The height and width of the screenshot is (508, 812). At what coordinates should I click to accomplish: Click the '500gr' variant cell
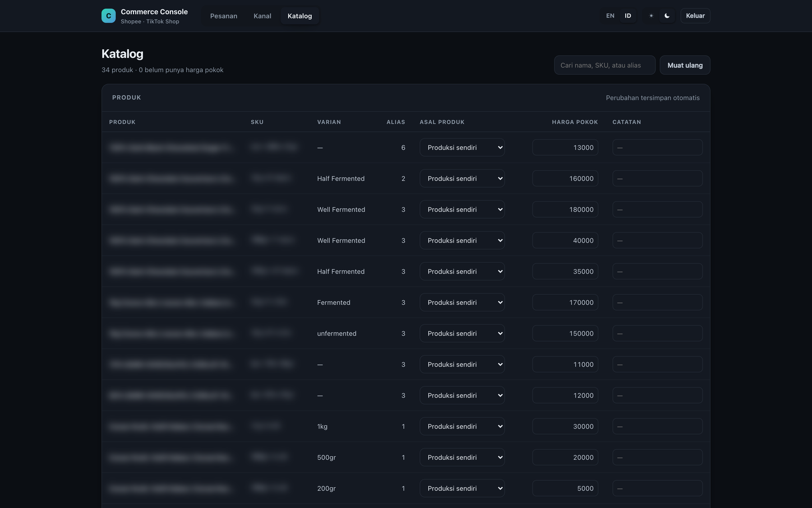pos(326,457)
